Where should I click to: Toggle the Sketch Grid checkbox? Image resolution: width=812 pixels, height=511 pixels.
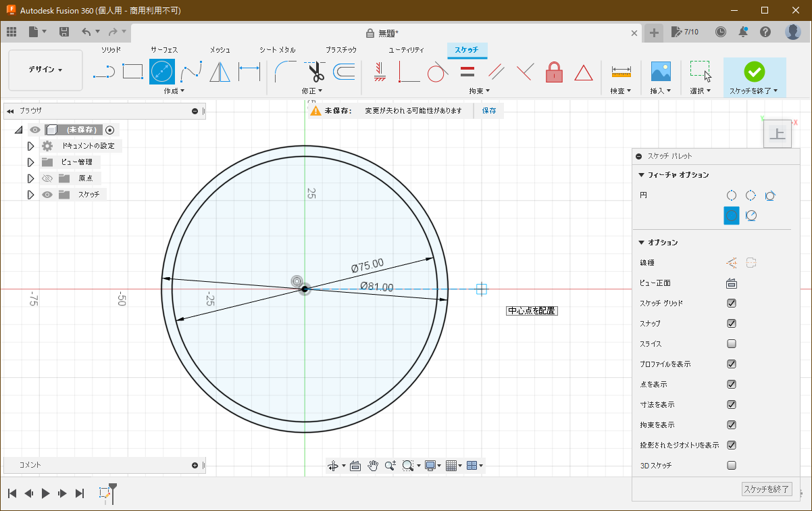[732, 303]
